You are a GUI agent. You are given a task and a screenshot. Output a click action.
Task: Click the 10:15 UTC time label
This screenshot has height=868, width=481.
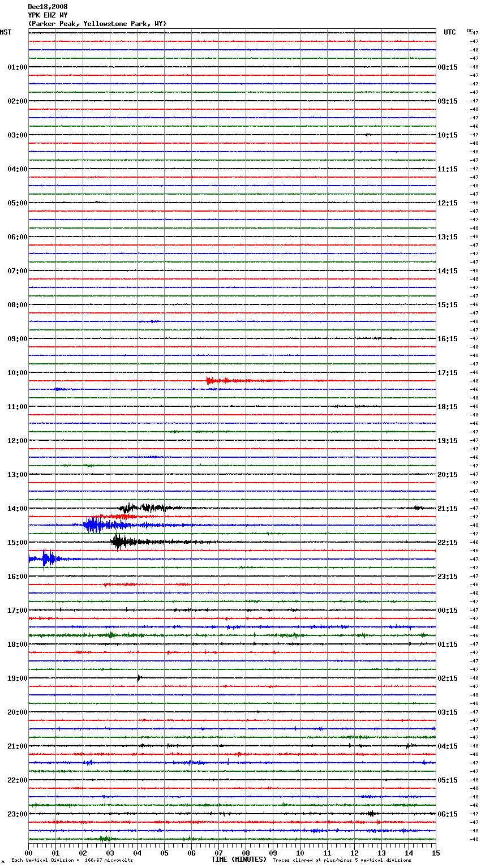click(x=448, y=135)
